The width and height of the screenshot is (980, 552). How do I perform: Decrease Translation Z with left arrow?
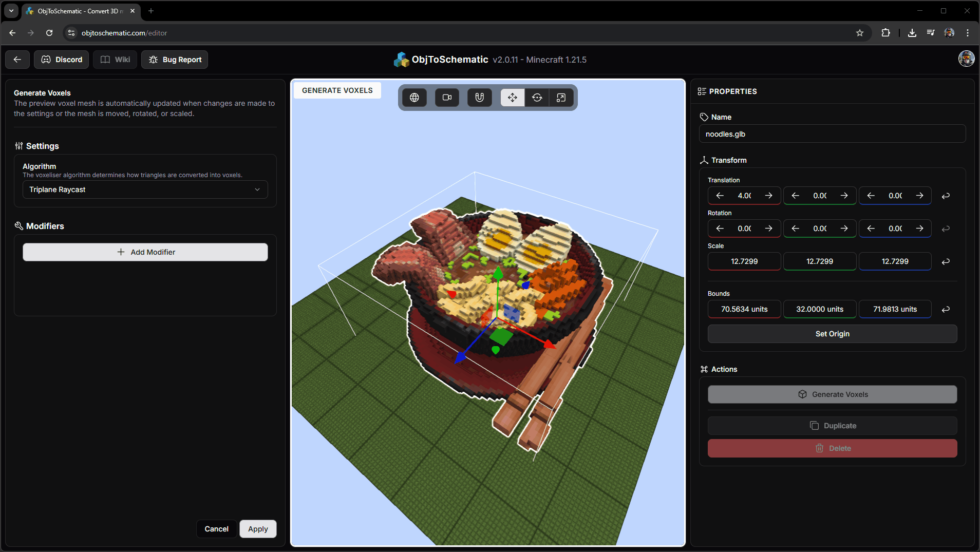871,196
